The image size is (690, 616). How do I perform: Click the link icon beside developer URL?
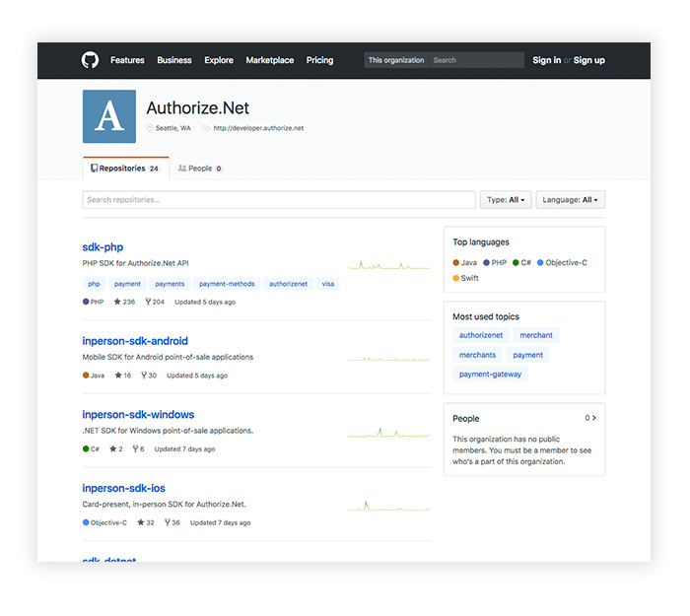(206, 128)
